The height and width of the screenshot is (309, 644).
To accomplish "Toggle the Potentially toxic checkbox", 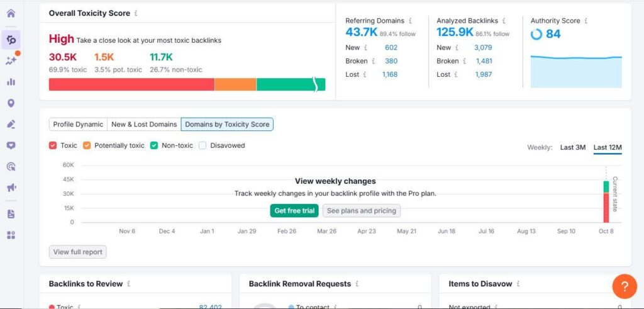I will [87, 145].
